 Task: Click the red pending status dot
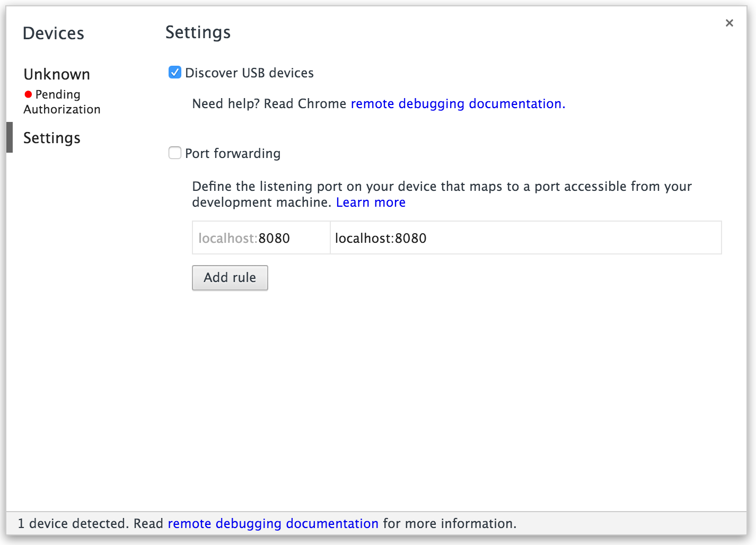(x=28, y=94)
